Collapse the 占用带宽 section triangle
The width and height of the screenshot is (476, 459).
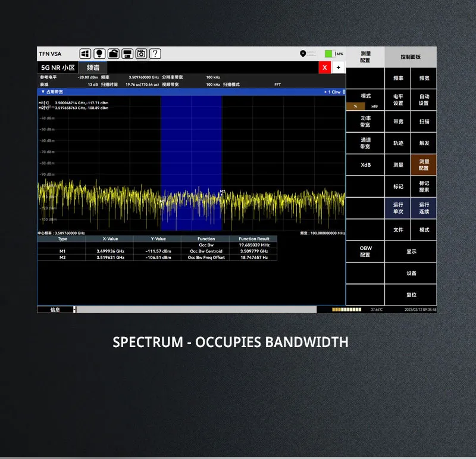pos(42,92)
